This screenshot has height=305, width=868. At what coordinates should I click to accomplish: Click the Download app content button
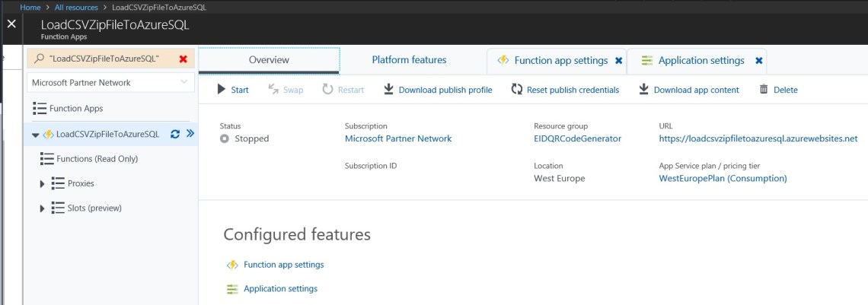click(688, 90)
